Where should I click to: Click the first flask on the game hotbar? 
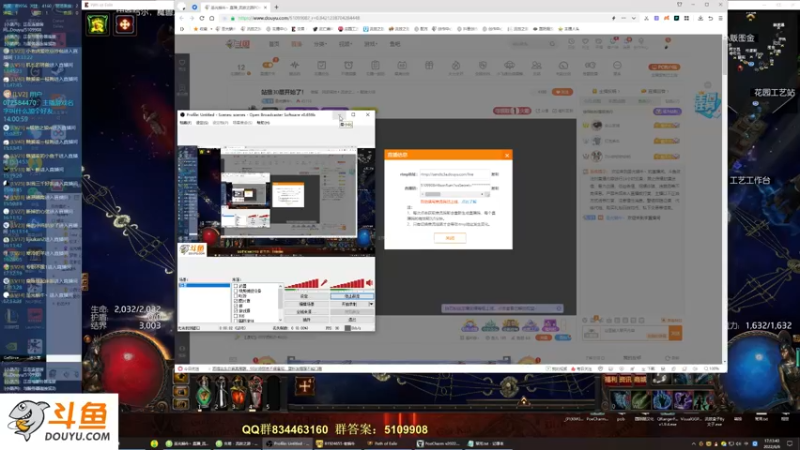[203, 393]
